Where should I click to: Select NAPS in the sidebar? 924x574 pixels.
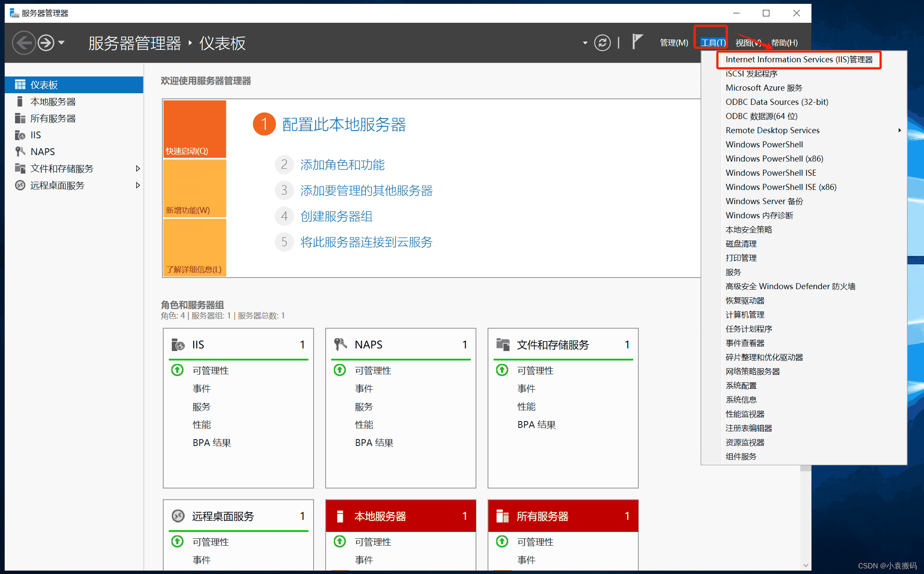coord(43,152)
